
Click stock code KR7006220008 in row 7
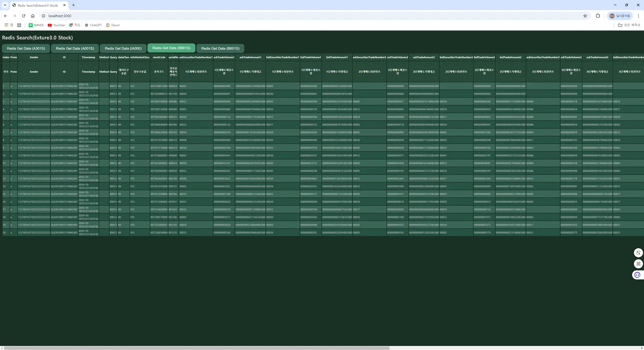159,132
